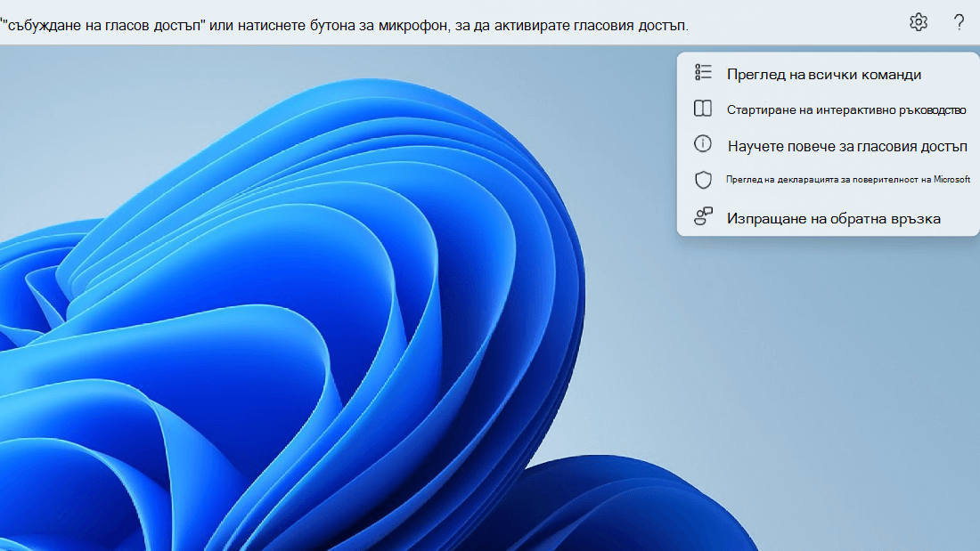The image size is (980, 551).
Task: Click the voice access instruction text in bar
Action: [345, 26]
